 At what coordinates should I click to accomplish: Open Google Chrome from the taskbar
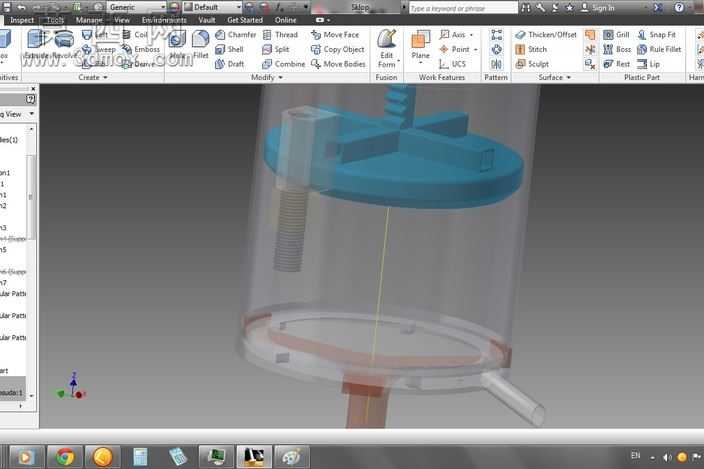tap(65, 457)
